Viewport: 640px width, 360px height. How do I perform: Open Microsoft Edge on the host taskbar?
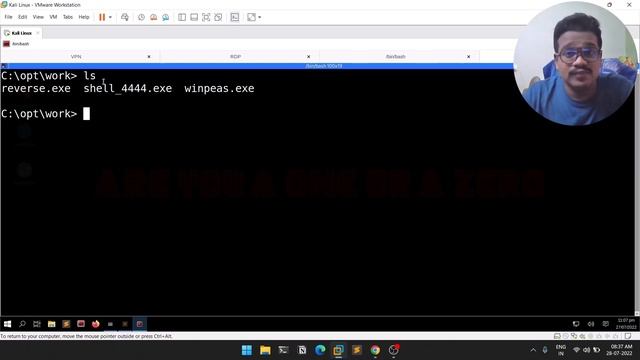coord(320,350)
